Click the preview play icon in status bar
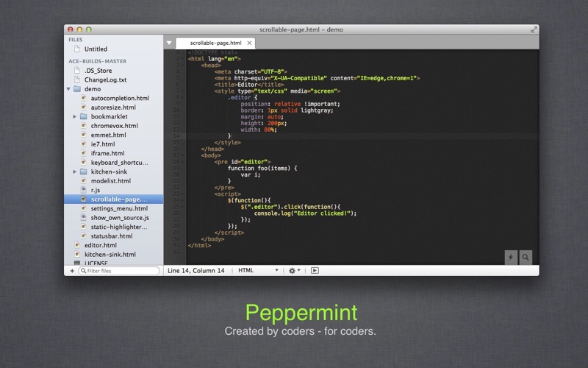The width and height of the screenshot is (588, 368). coord(315,271)
